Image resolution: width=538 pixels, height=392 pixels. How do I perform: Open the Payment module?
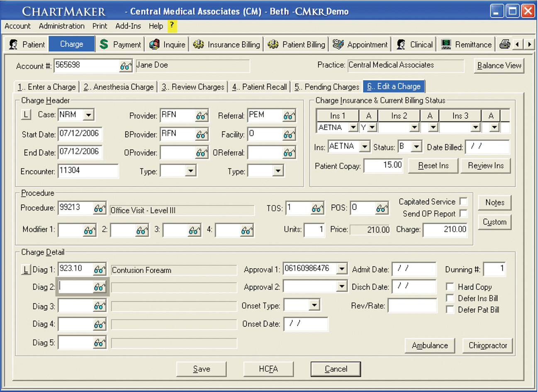click(120, 44)
